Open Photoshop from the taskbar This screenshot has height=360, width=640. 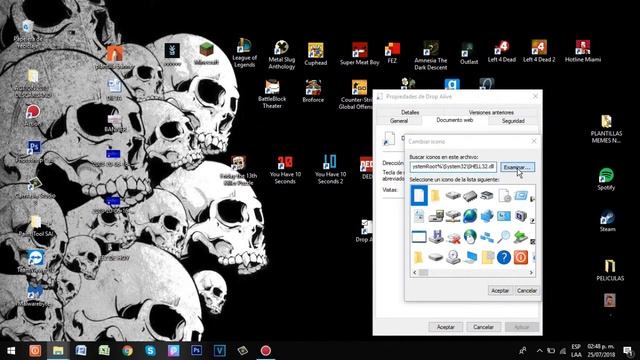click(x=196, y=351)
